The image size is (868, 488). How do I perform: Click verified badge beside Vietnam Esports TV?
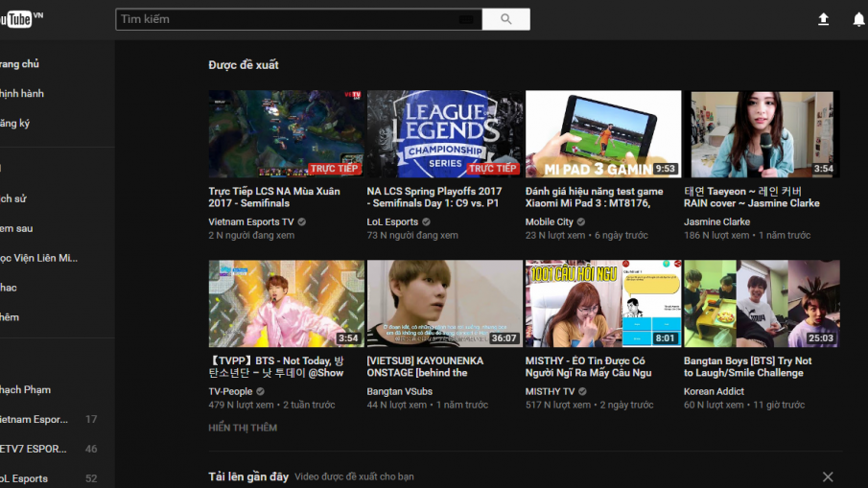302,221
